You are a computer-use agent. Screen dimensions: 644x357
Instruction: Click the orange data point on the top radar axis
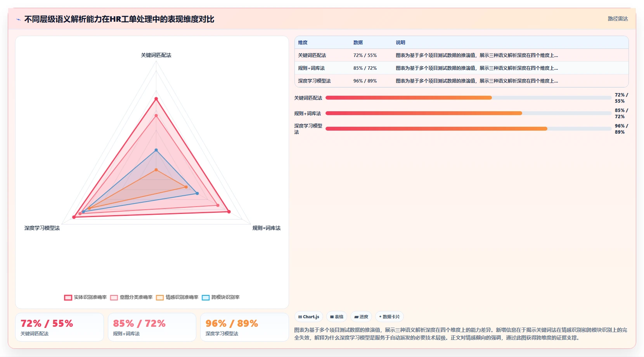[x=156, y=170]
